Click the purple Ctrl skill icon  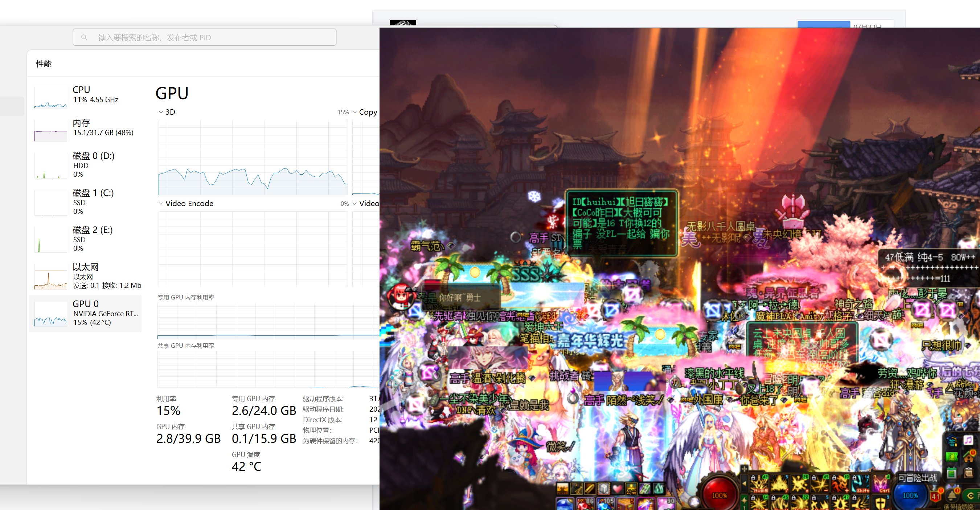(881, 484)
